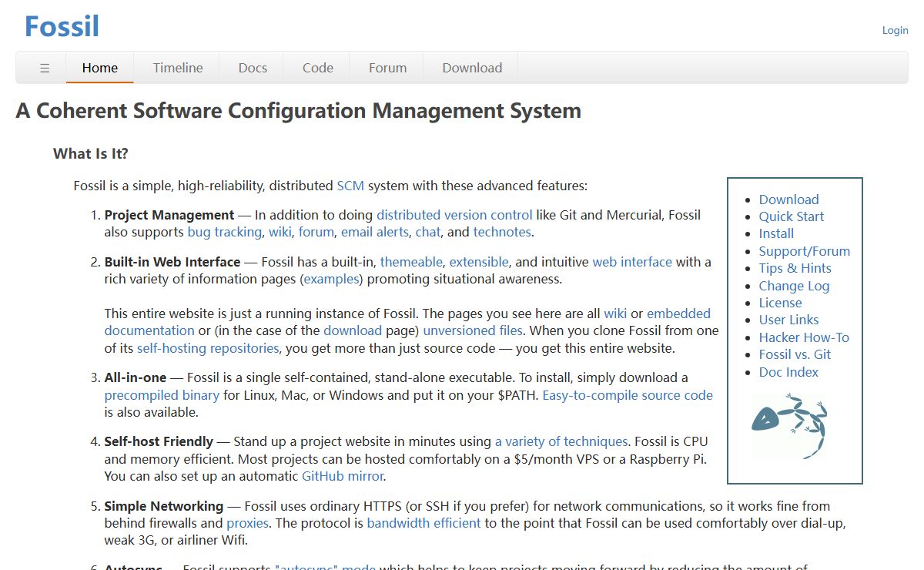
Task: Click the Fossil lizard logo image
Action: click(x=789, y=425)
